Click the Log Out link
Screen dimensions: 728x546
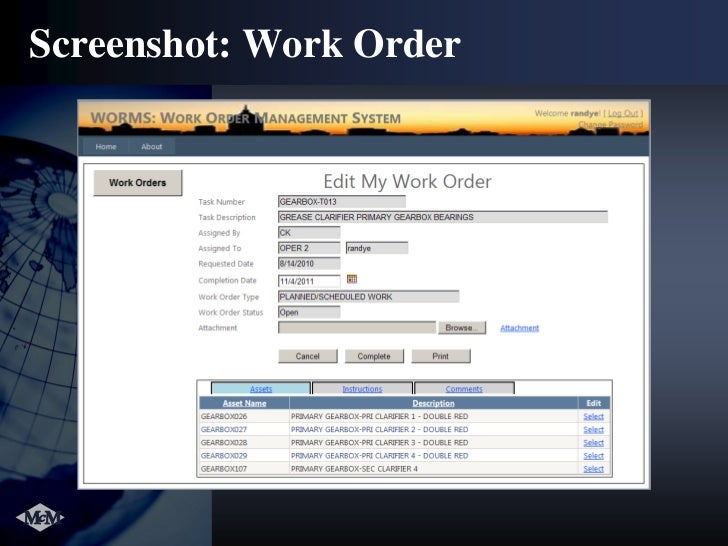click(623, 113)
